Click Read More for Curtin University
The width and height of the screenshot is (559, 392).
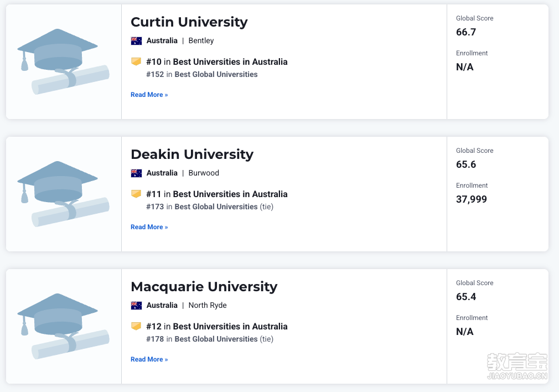(x=149, y=95)
